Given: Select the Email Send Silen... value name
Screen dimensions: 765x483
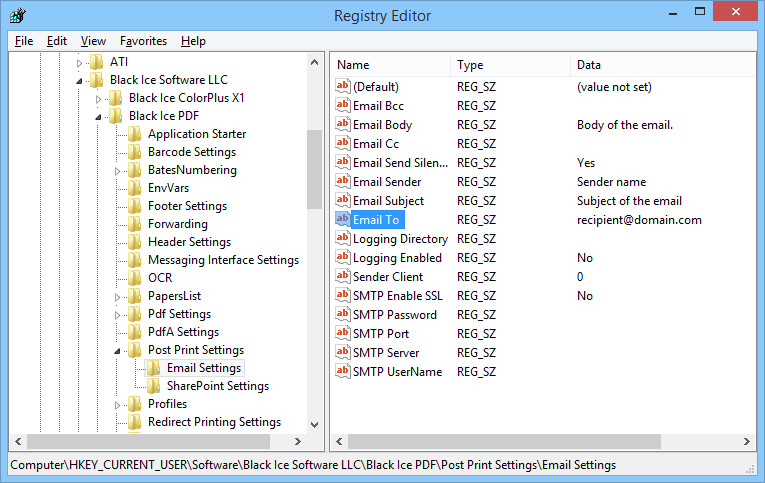Looking at the screenshot, I should [401, 162].
